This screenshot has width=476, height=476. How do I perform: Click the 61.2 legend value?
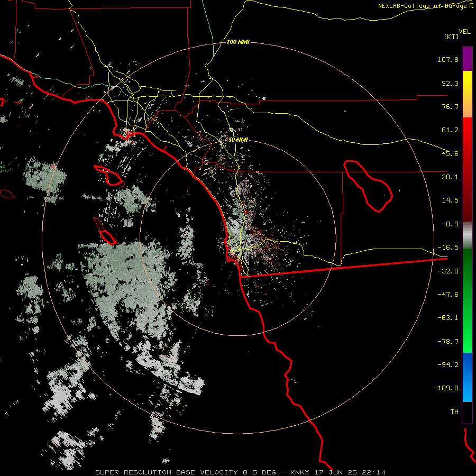pos(450,130)
